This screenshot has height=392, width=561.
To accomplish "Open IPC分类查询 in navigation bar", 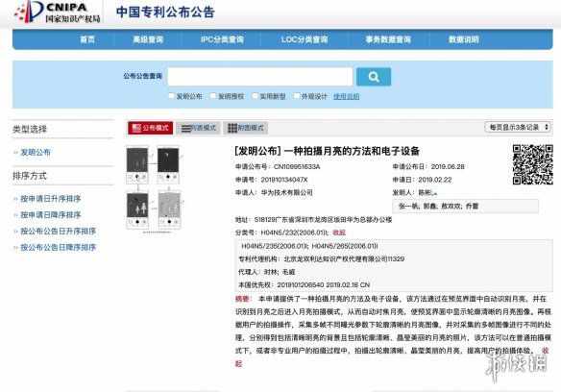I will pyautogui.click(x=222, y=39).
